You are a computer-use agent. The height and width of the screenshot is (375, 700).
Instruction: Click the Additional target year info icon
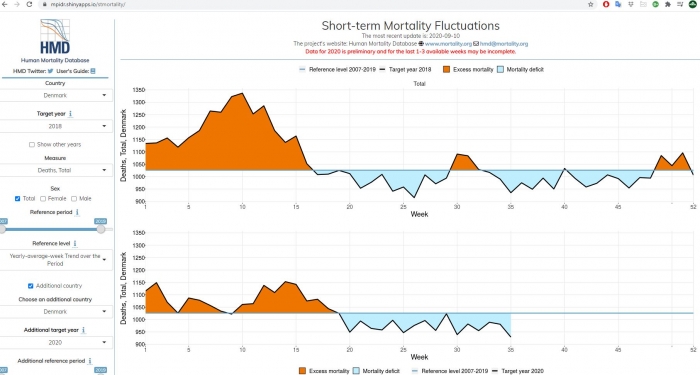pyautogui.click(x=83, y=330)
